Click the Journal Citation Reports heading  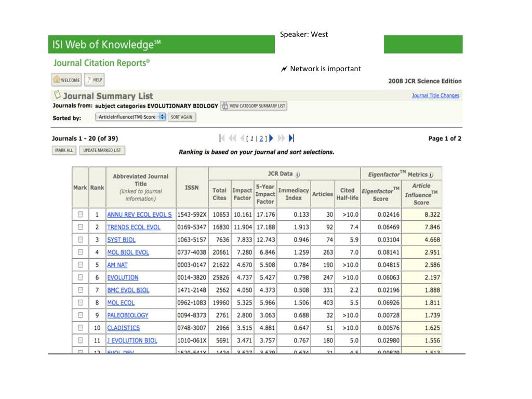[101, 63]
